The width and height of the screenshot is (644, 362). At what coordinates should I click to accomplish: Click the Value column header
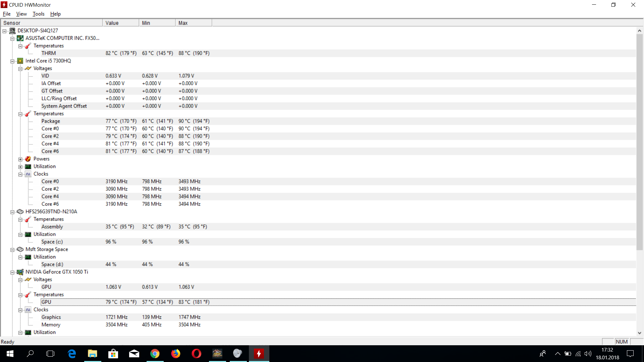click(x=121, y=23)
